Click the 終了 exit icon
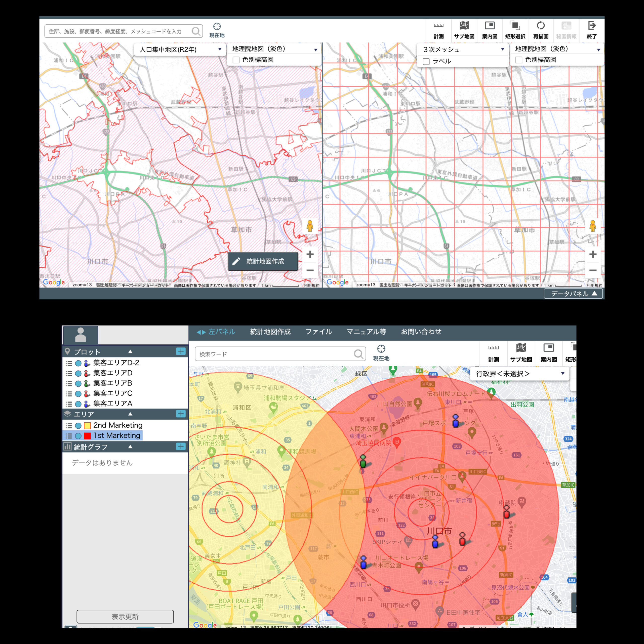Viewport: 644px width, 644px height. (x=592, y=26)
